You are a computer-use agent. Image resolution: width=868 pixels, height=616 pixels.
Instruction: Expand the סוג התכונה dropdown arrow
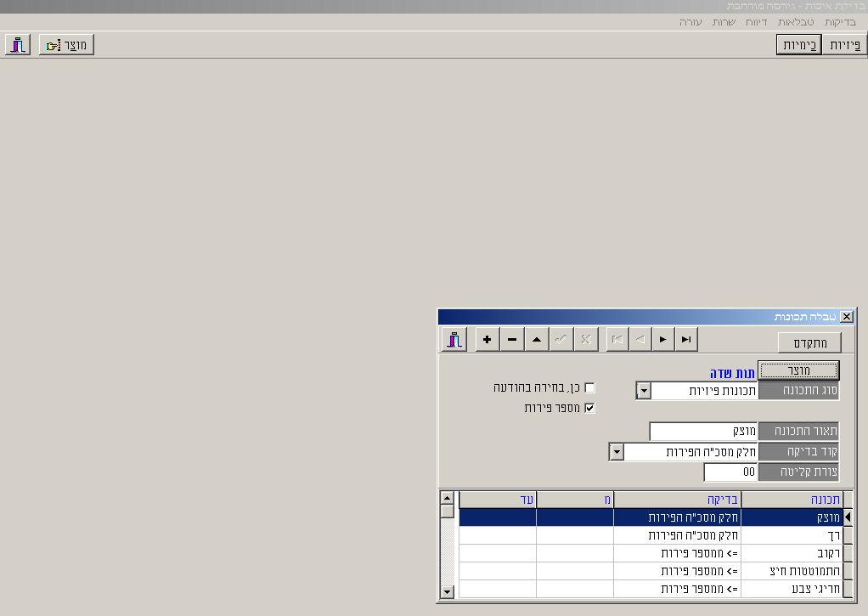(x=643, y=391)
